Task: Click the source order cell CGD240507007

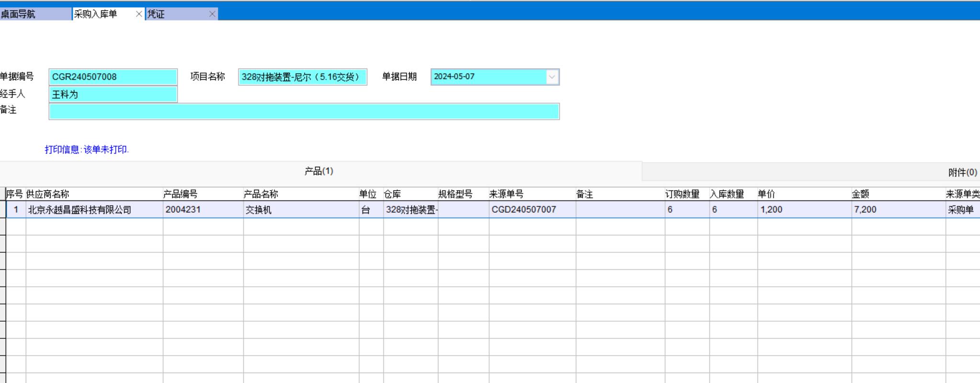Action: (x=524, y=209)
